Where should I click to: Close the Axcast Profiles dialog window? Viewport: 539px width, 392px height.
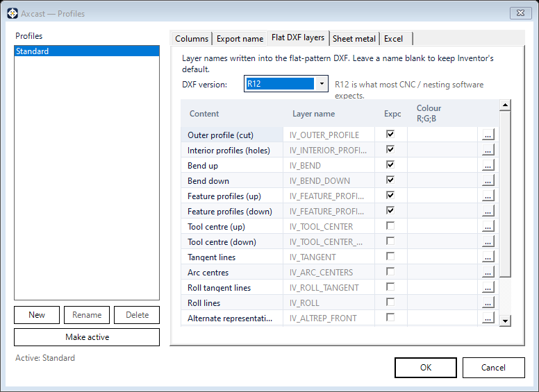pos(520,13)
